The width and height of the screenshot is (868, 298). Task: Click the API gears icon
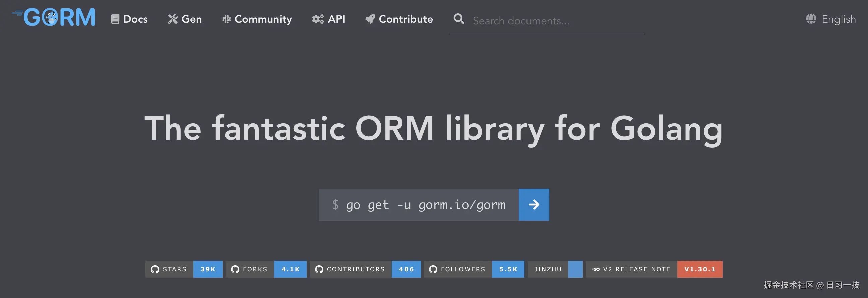pyautogui.click(x=318, y=19)
